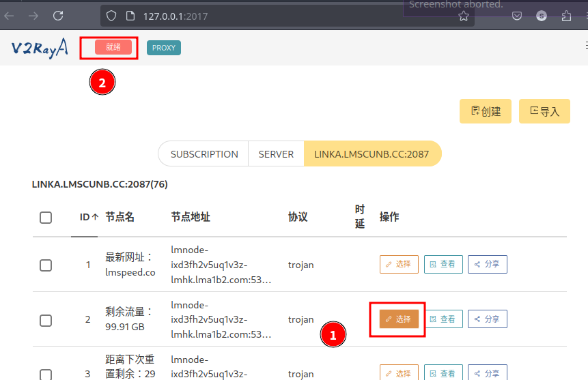Open the browser extensions puzzle icon
Image resolution: width=588 pixels, height=380 pixels.
[566, 16]
